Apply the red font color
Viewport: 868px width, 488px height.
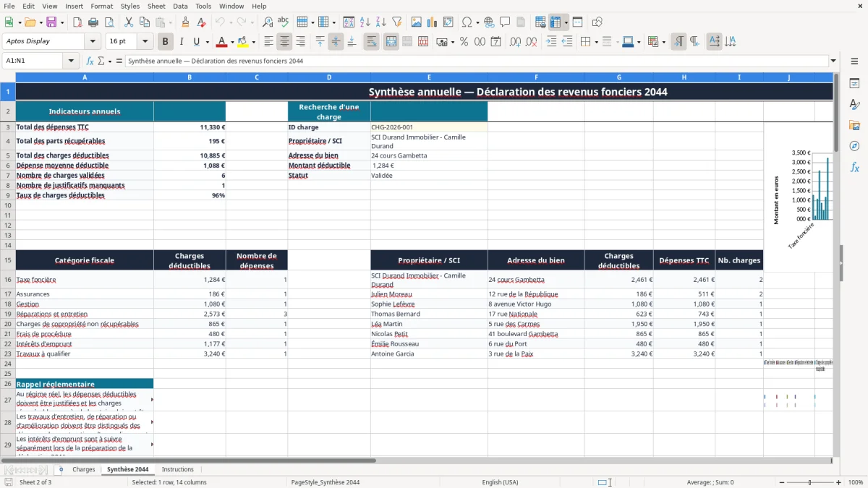coord(221,42)
